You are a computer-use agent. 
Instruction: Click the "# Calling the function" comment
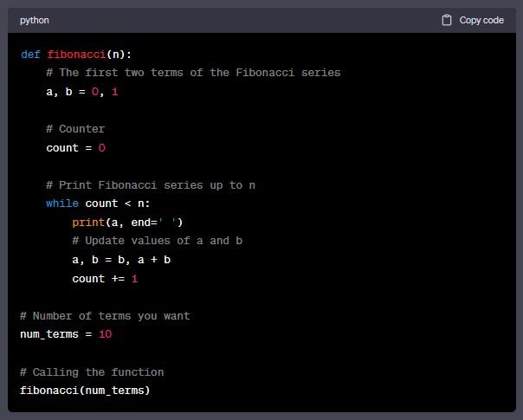click(92, 372)
